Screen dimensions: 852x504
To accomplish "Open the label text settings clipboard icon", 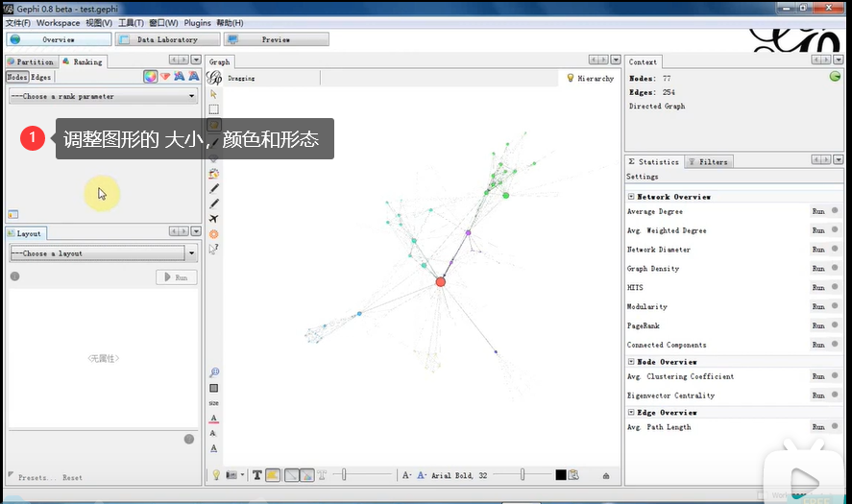I will [573, 474].
